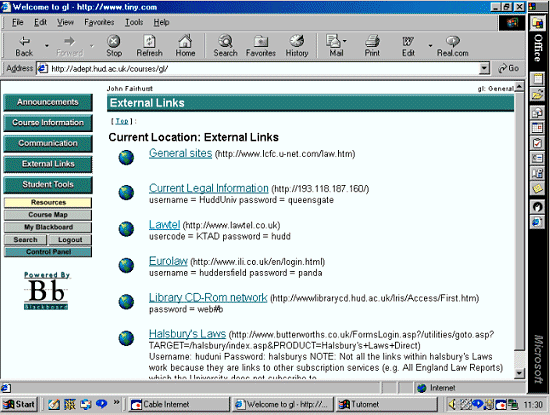Click the page scrollbar up arrow
Image resolution: width=550 pixels, height=415 pixels.
pyautogui.click(x=519, y=86)
